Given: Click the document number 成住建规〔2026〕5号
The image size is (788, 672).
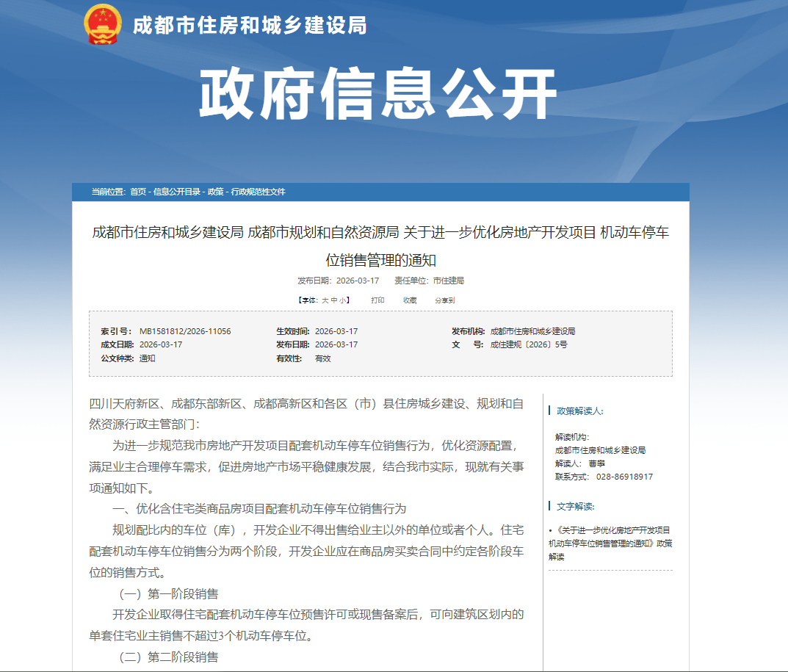Looking at the screenshot, I should (528, 344).
